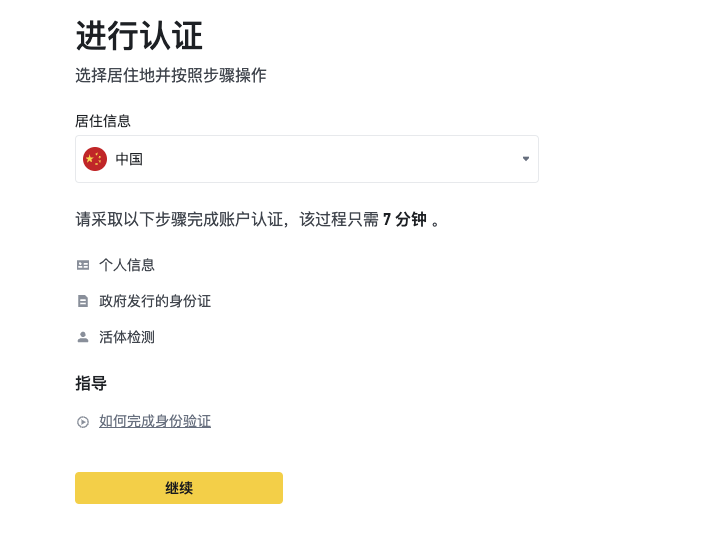Click the 政府发行的身份证 step label
Image resolution: width=702 pixels, height=537 pixels.
[155, 301]
